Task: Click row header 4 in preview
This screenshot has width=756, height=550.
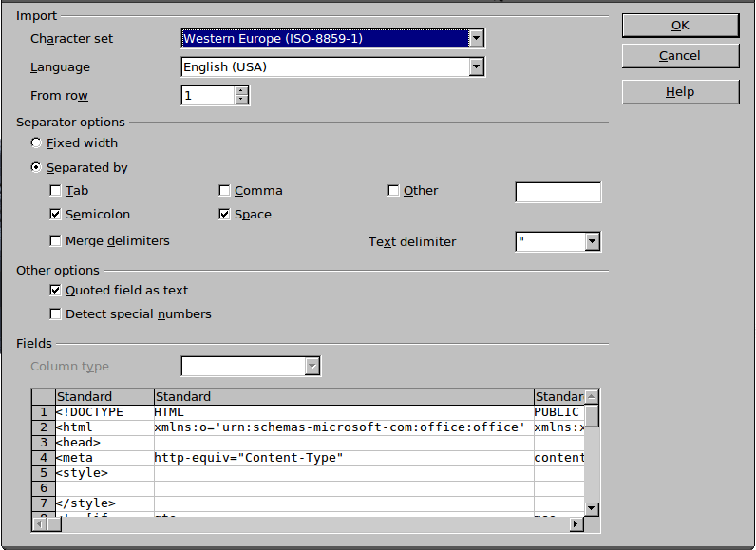Action: coord(44,458)
